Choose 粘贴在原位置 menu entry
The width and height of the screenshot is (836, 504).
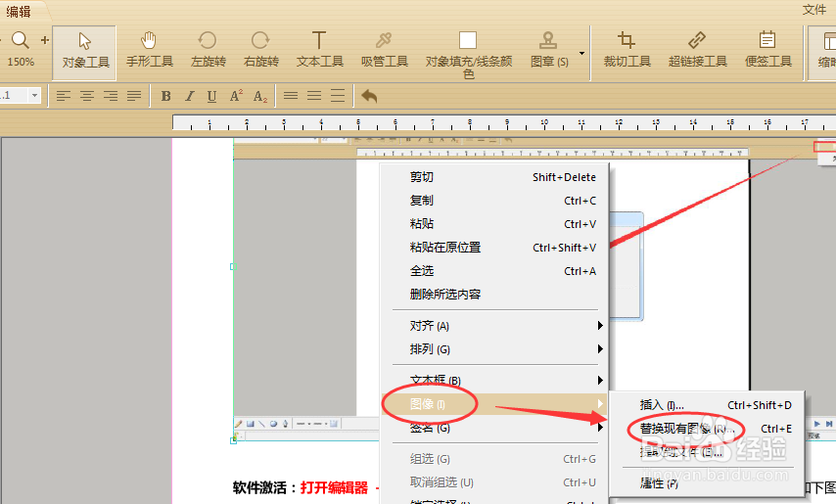pos(494,248)
